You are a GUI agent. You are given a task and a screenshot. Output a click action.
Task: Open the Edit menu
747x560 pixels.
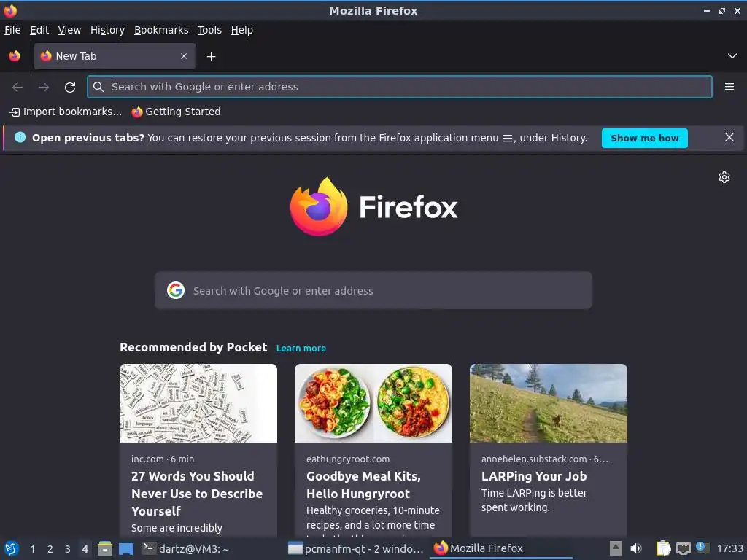[x=39, y=30]
